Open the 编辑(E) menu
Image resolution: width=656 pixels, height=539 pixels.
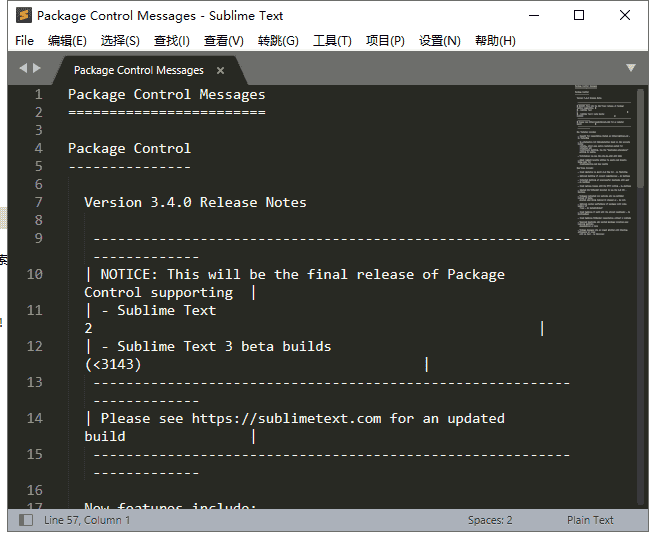67,41
